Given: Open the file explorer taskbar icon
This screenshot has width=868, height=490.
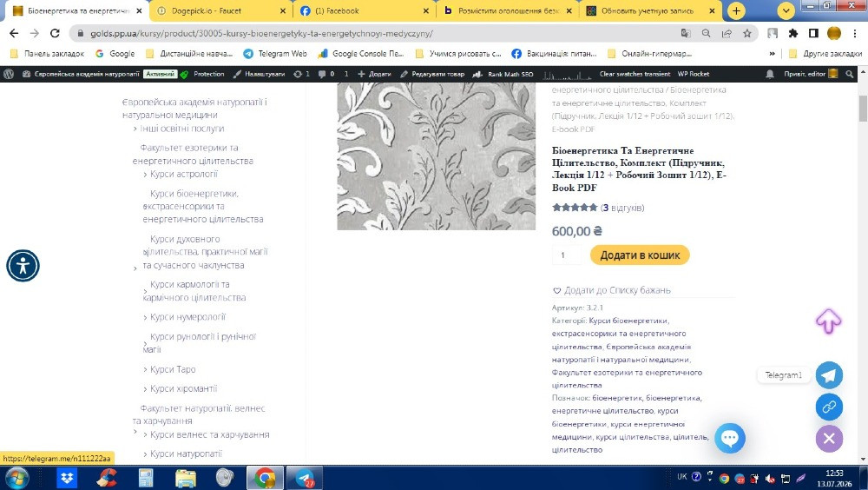Looking at the screenshot, I should click(x=186, y=477).
